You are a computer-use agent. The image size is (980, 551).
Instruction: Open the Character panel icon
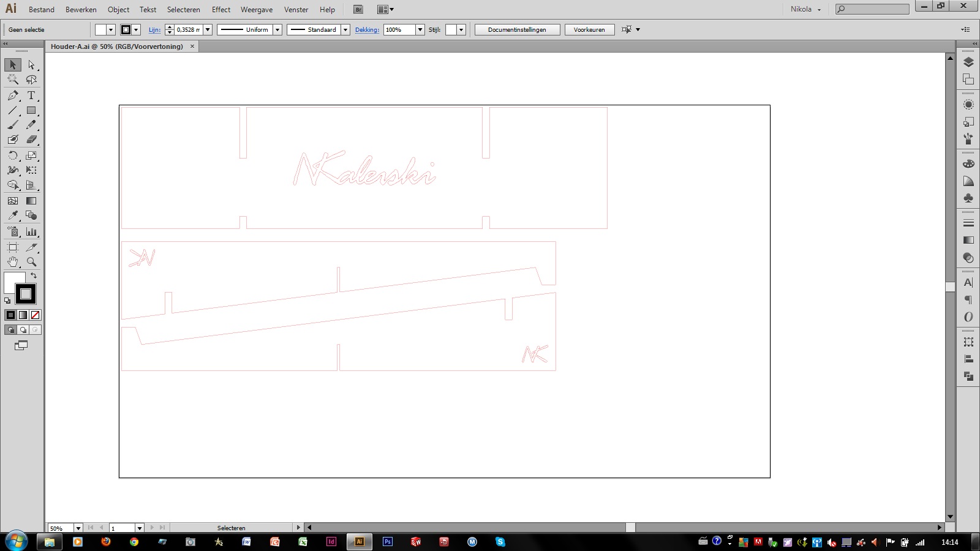coord(968,282)
